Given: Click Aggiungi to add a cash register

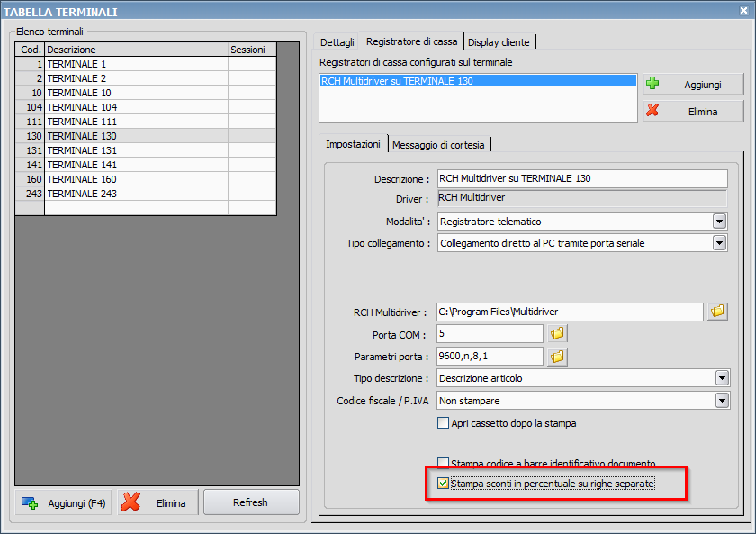Looking at the screenshot, I should (693, 85).
